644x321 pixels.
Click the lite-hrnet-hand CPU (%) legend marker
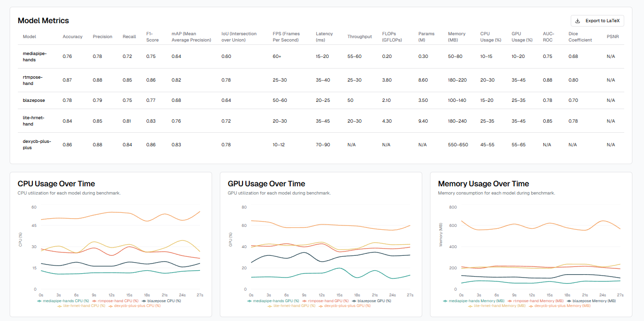point(59,306)
